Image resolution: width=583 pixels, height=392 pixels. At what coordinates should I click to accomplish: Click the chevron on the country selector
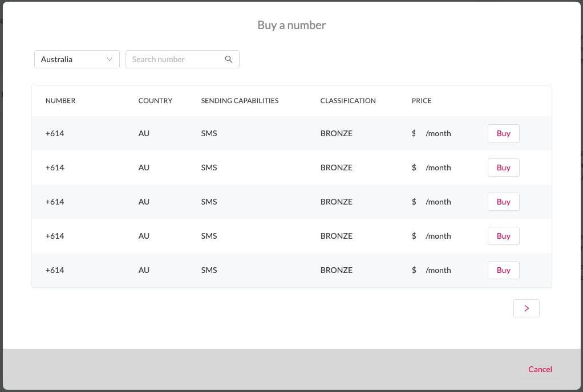[x=110, y=59]
